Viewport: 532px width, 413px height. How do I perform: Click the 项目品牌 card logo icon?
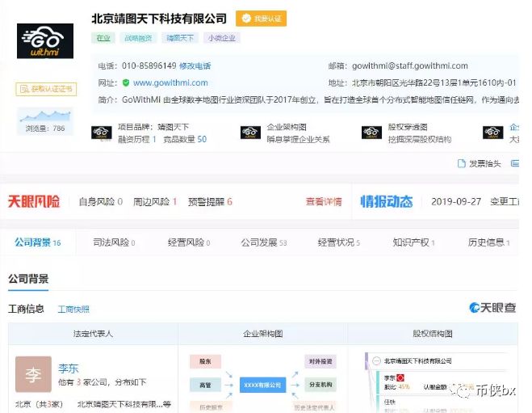click(x=102, y=133)
